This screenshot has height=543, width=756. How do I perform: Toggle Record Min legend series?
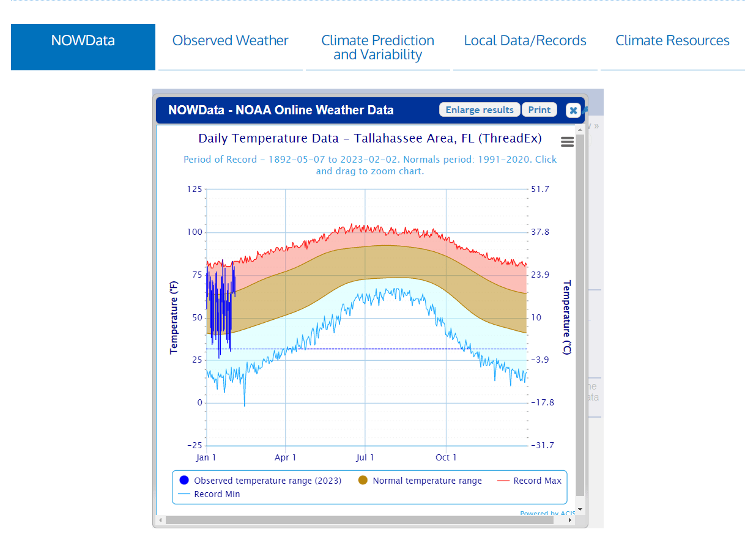[209, 494]
